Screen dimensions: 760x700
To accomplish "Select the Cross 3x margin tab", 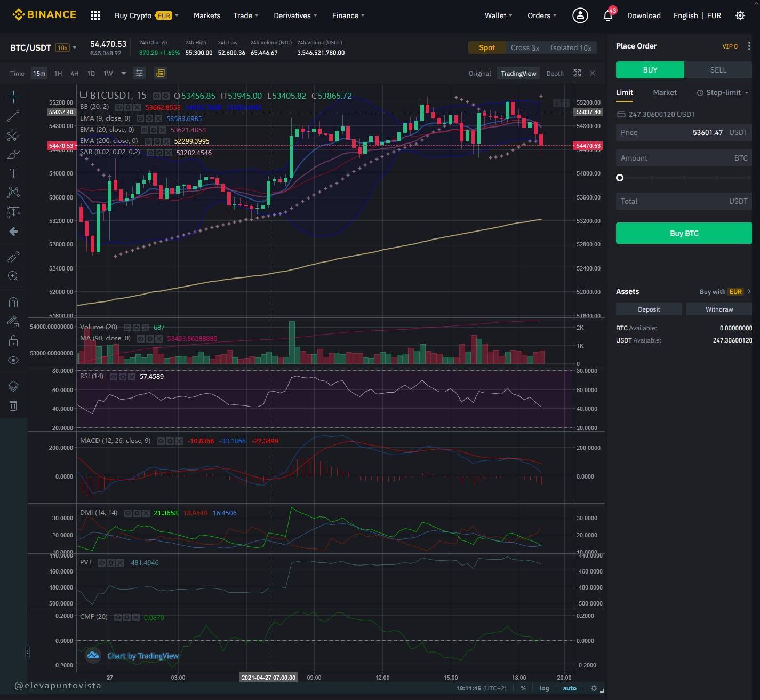I will (525, 47).
